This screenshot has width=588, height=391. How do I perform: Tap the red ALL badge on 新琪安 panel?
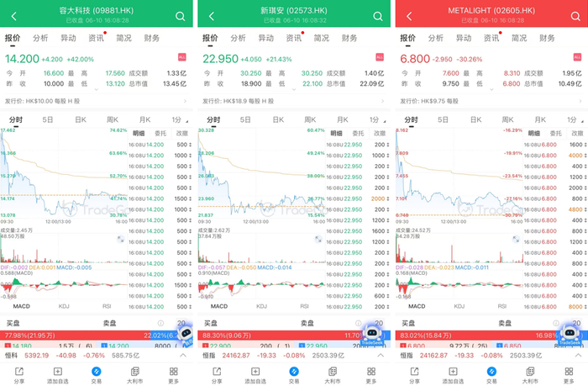point(380,57)
